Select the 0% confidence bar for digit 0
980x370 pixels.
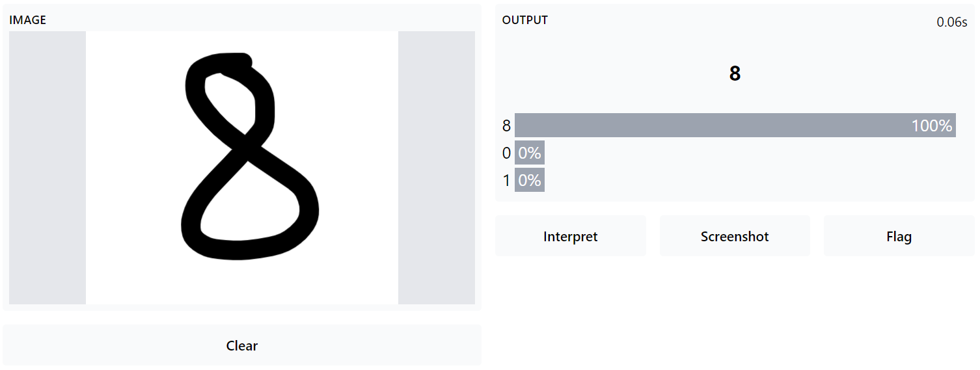[530, 153]
